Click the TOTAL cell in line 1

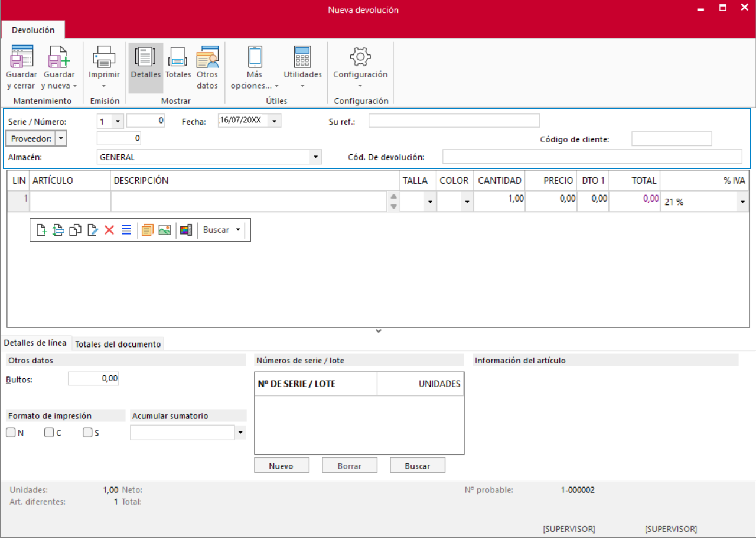pyautogui.click(x=634, y=202)
